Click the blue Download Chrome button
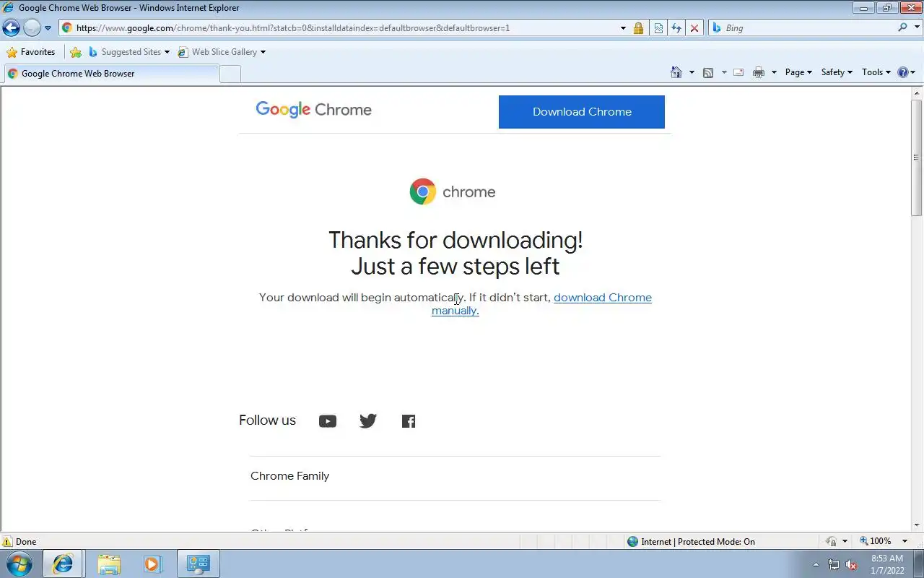 pyautogui.click(x=582, y=112)
